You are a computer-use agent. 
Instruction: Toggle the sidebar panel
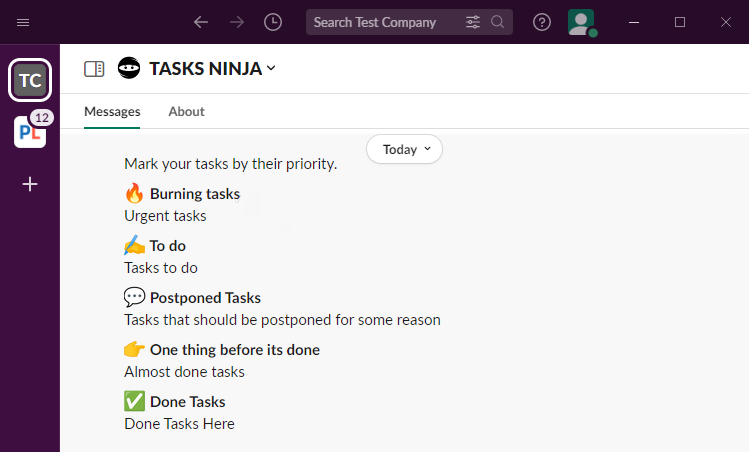(x=94, y=69)
